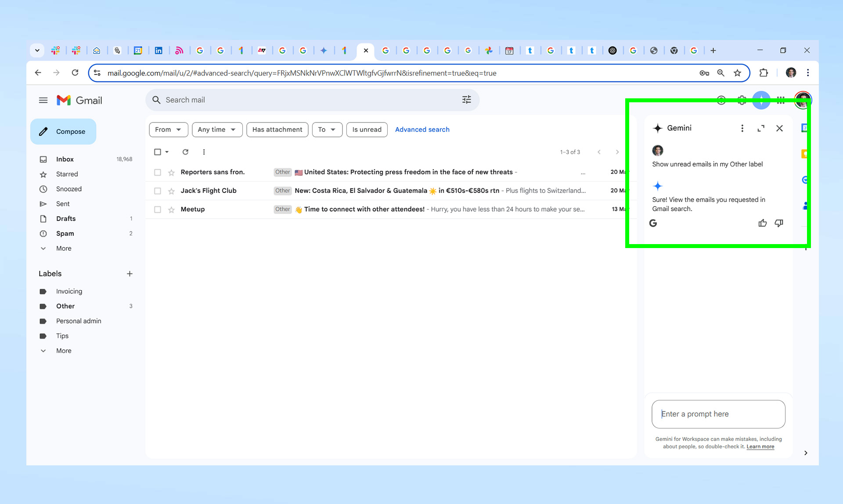Click the Google G icon under Gemini response
Image resolution: width=843 pixels, height=504 pixels.
coord(653,223)
